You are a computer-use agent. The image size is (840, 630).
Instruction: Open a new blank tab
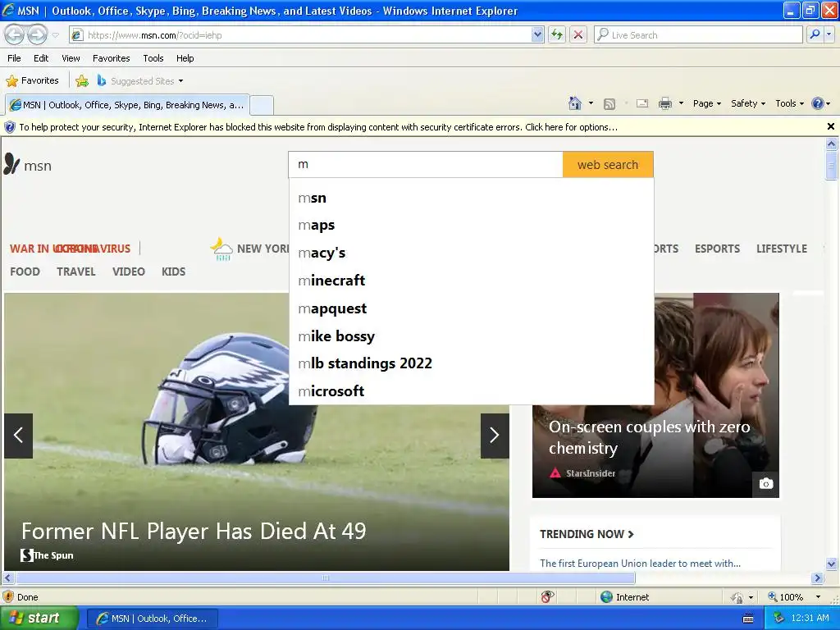point(262,105)
